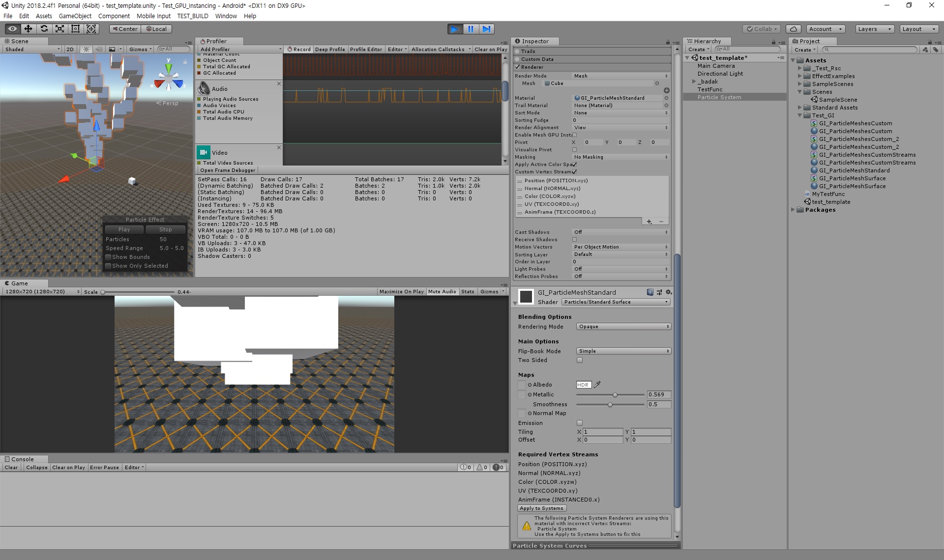Image resolution: width=944 pixels, height=560 pixels.
Task: Pause the running game
Action: pos(471,29)
